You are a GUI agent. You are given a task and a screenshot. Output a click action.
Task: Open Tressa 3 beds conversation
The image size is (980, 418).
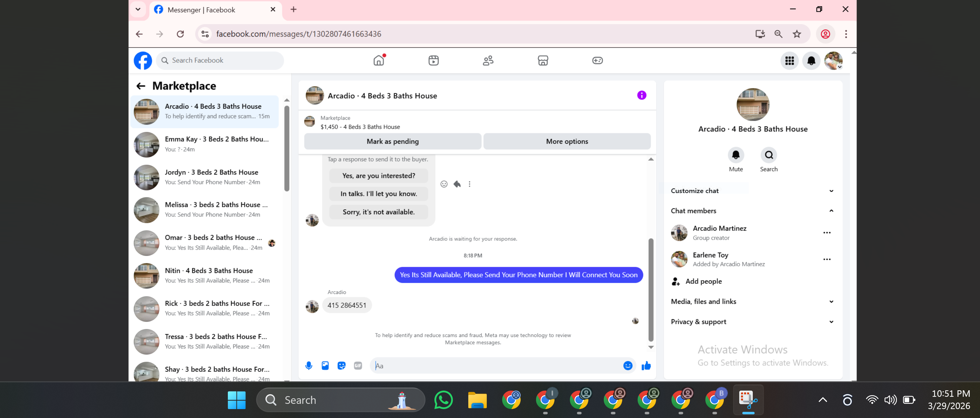205,341
